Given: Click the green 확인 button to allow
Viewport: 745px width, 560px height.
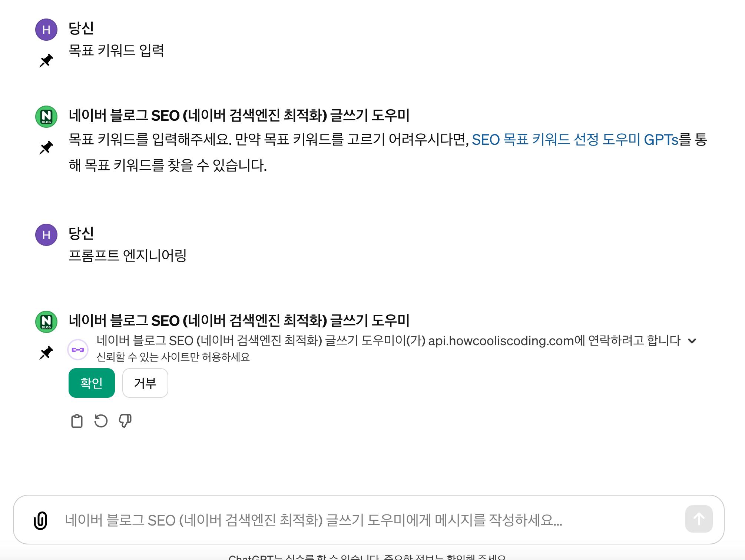Looking at the screenshot, I should tap(92, 383).
